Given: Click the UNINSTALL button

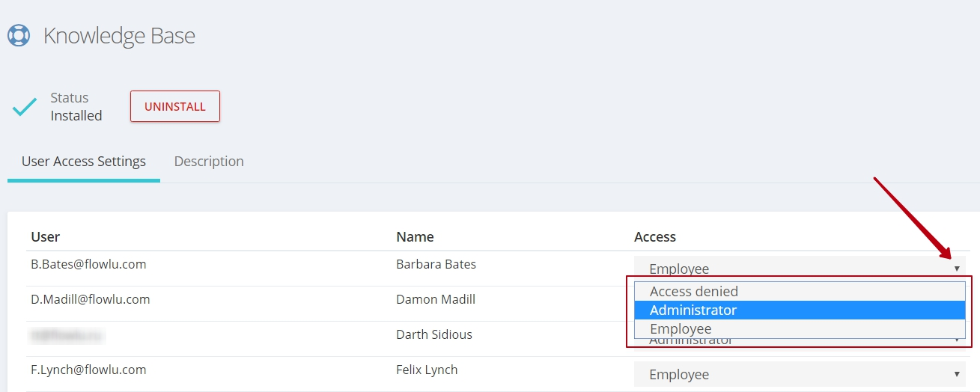Looking at the screenshot, I should (175, 106).
